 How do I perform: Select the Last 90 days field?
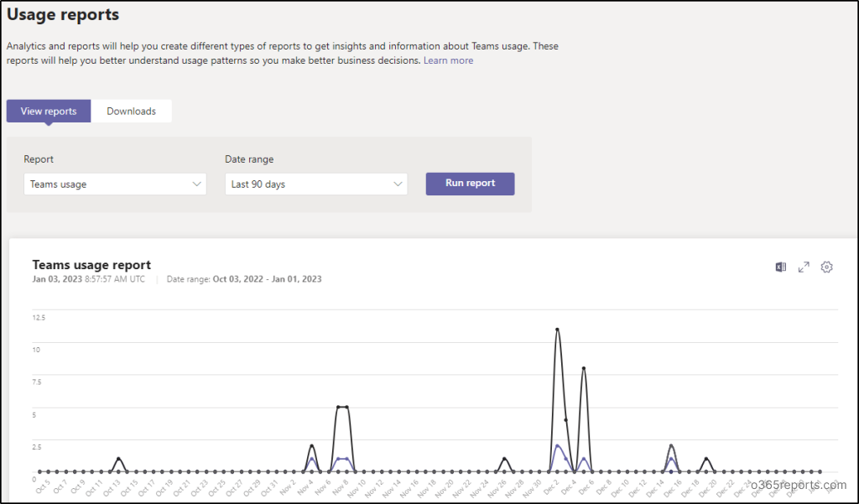click(315, 184)
